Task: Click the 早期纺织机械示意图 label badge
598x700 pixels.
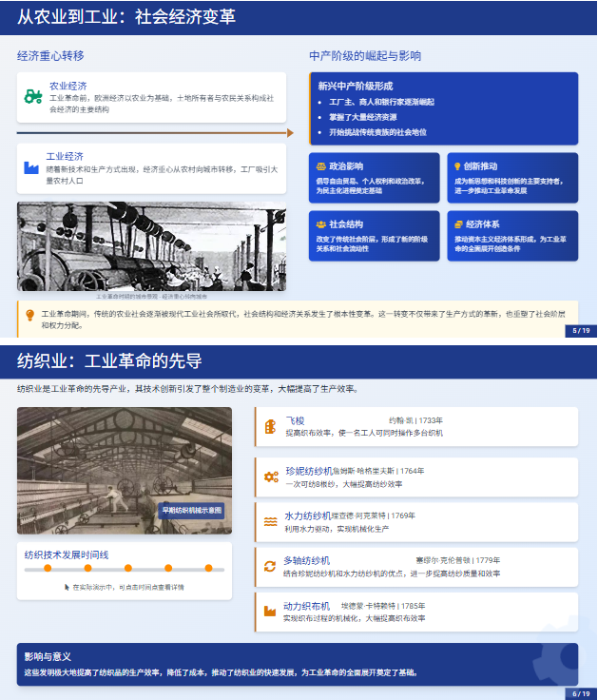Action: (191, 511)
